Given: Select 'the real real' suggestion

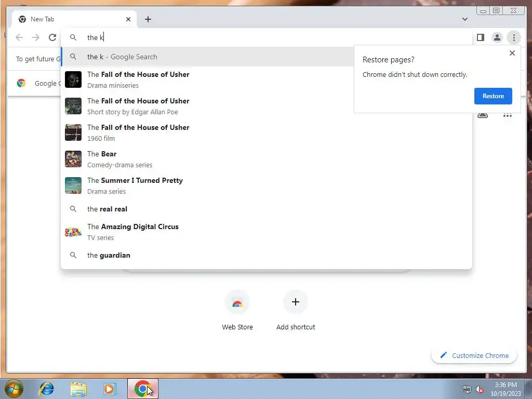Looking at the screenshot, I should [x=267, y=209].
